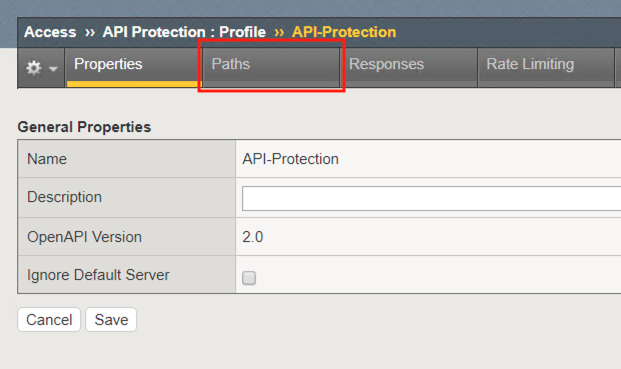This screenshot has width=621, height=369.
Task: Click the OpenAPI Version label
Action: pyautogui.click(x=84, y=237)
